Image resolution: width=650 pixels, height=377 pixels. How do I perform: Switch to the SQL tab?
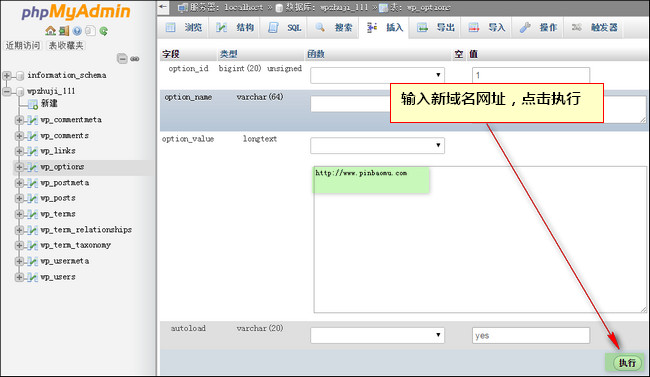coord(285,28)
